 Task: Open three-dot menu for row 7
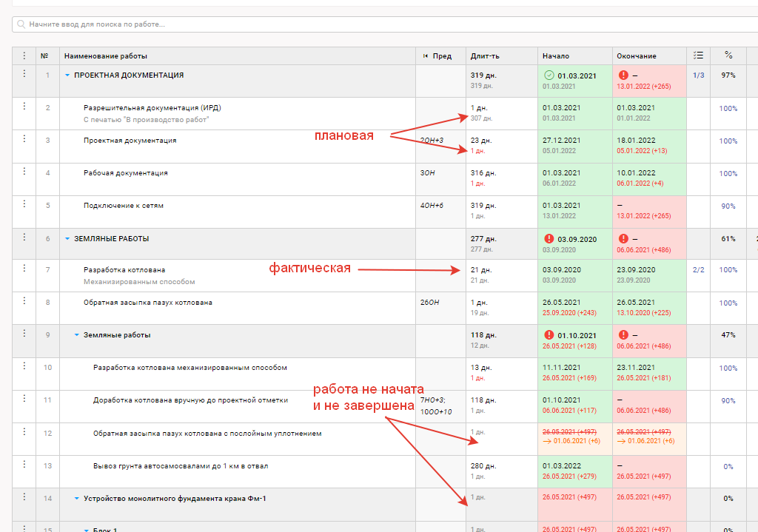pos(24,269)
